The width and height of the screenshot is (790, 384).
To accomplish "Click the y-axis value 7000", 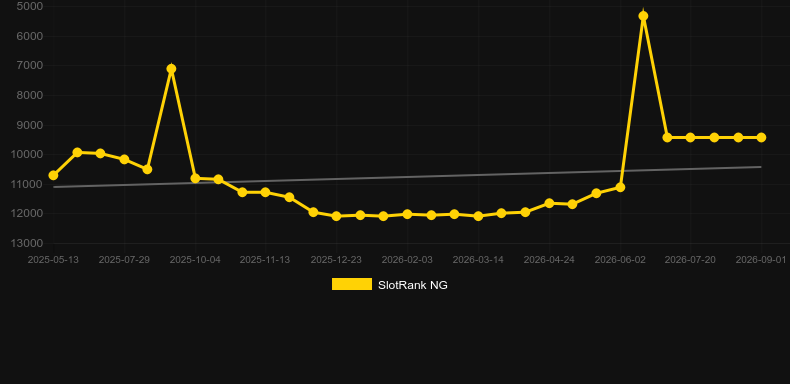I will coord(30,66).
